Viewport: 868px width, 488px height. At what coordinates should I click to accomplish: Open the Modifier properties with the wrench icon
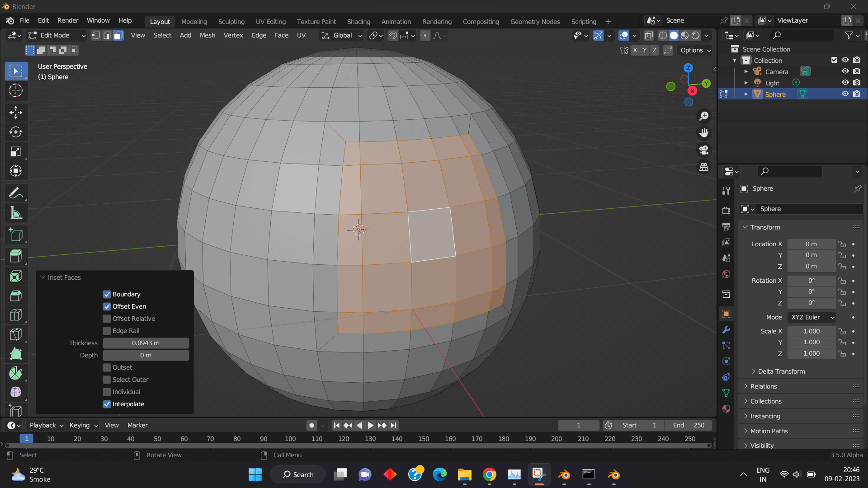(x=726, y=330)
